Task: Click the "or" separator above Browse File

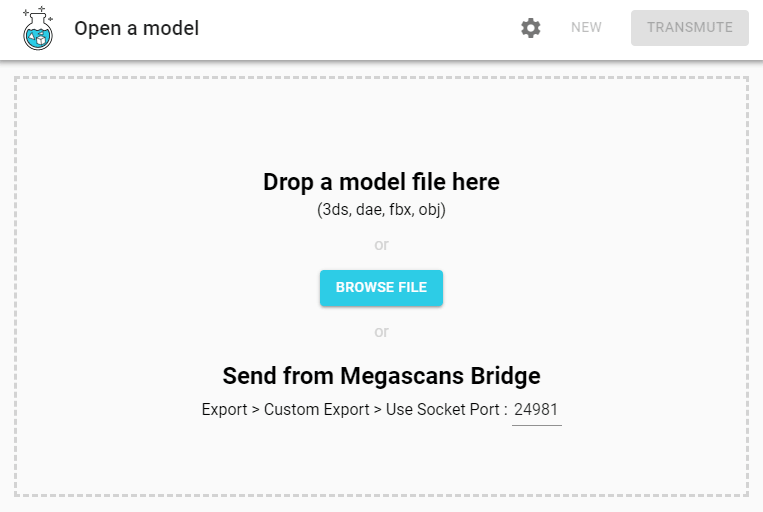Action: coord(381,245)
